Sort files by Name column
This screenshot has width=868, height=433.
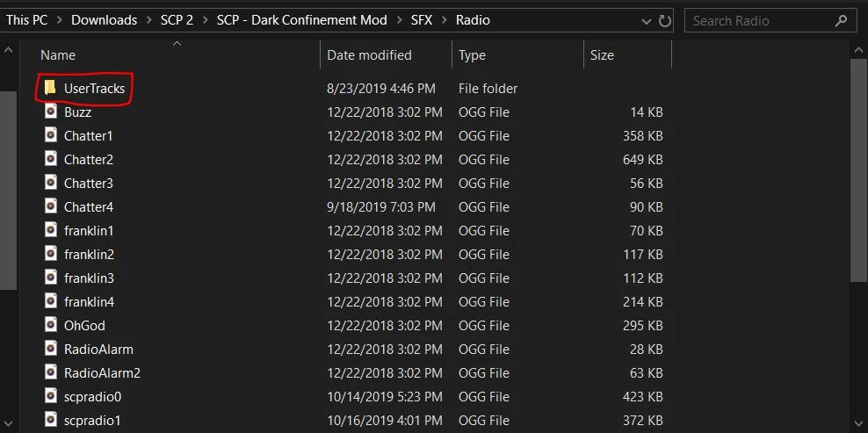pos(58,55)
